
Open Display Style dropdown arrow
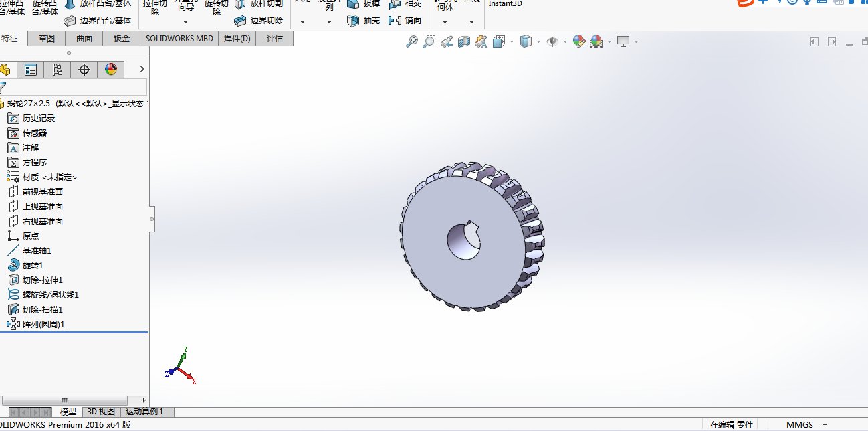(x=539, y=41)
